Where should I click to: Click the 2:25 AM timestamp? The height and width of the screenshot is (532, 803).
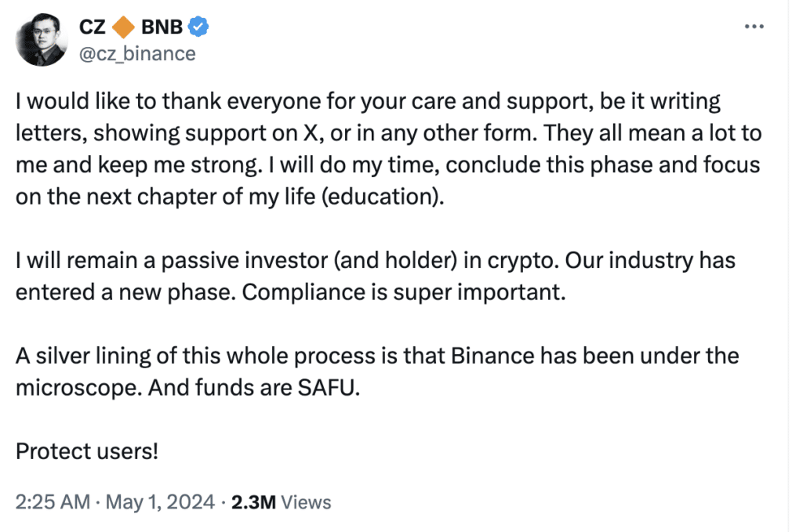(x=53, y=502)
